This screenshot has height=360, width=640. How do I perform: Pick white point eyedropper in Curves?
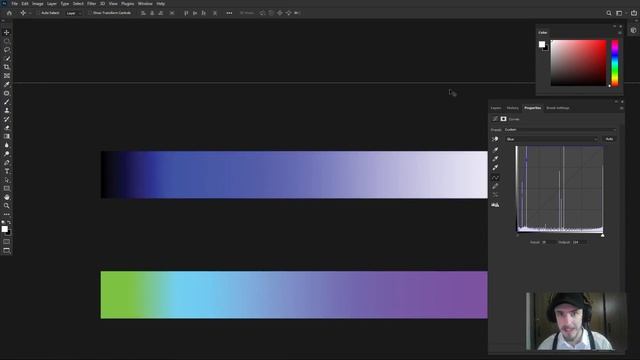(495, 168)
